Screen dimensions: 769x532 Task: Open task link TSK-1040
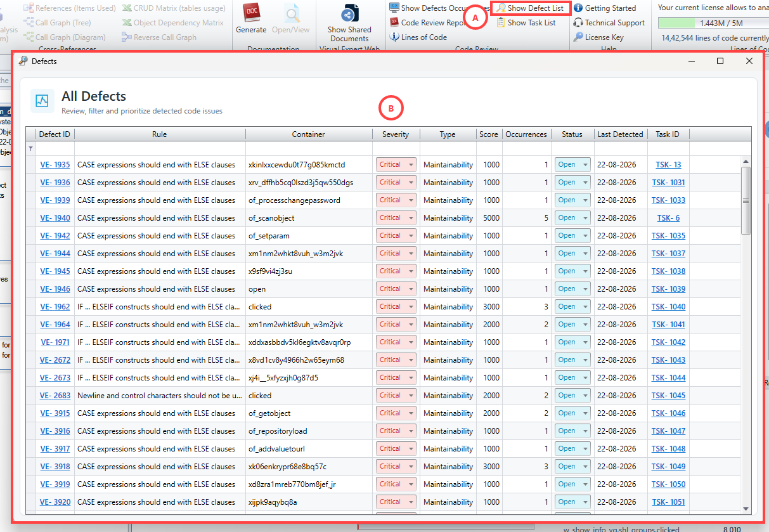tap(668, 307)
